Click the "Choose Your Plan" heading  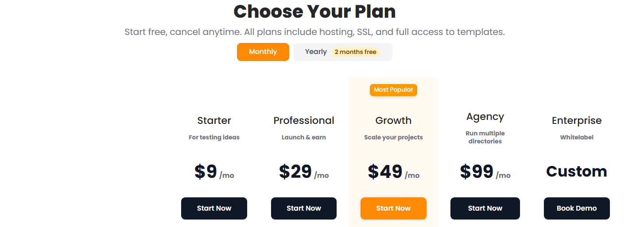(314, 12)
